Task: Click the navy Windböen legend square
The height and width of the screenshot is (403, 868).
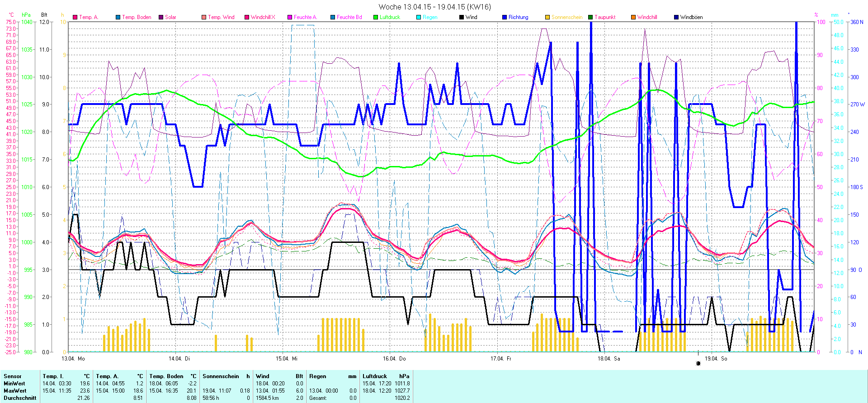Action: pyautogui.click(x=676, y=17)
